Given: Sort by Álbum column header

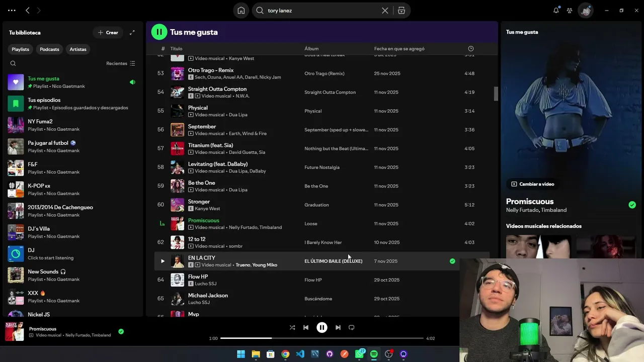Looking at the screenshot, I should [311, 49].
